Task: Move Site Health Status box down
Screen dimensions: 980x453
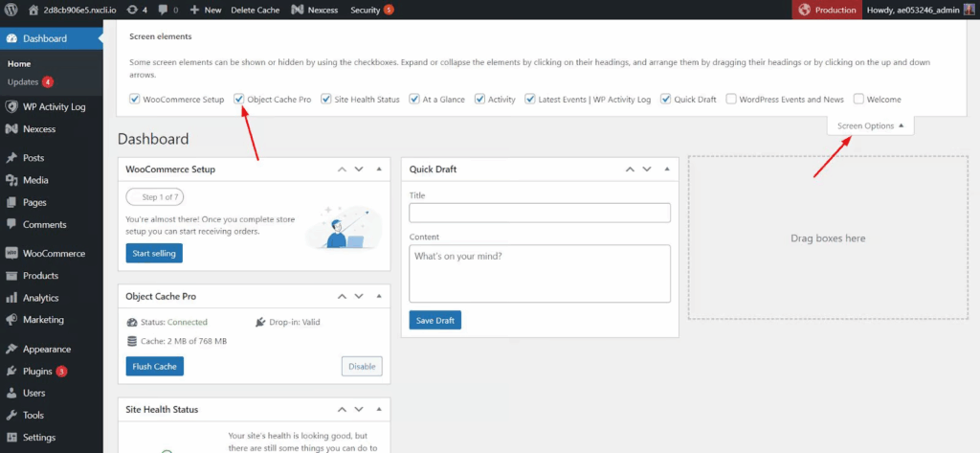Action: pos(359,410)
